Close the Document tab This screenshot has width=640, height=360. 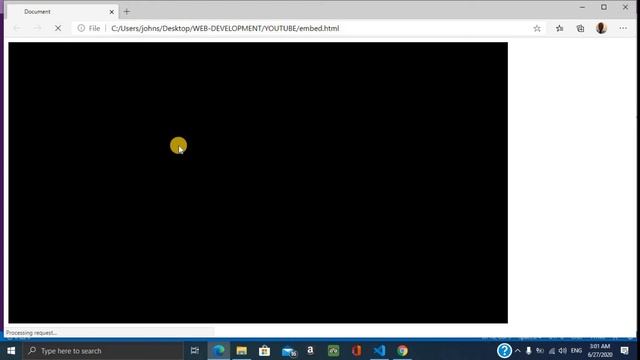(x=111, y=12)
